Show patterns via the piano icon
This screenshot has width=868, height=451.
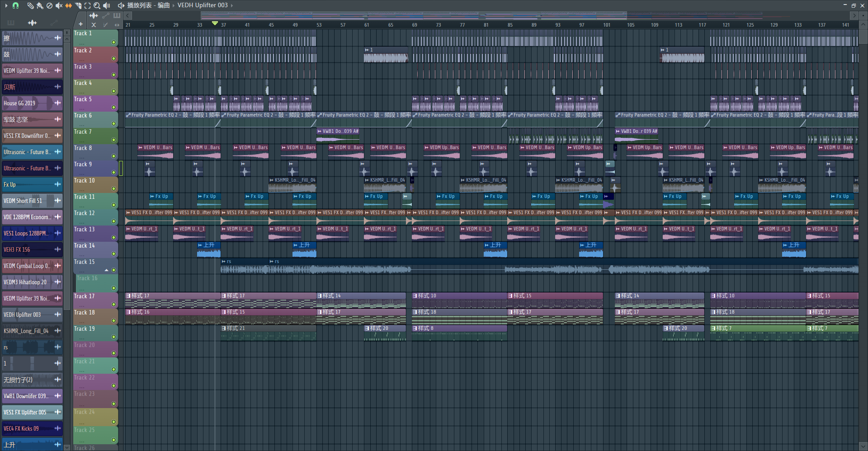coord(11,23)
